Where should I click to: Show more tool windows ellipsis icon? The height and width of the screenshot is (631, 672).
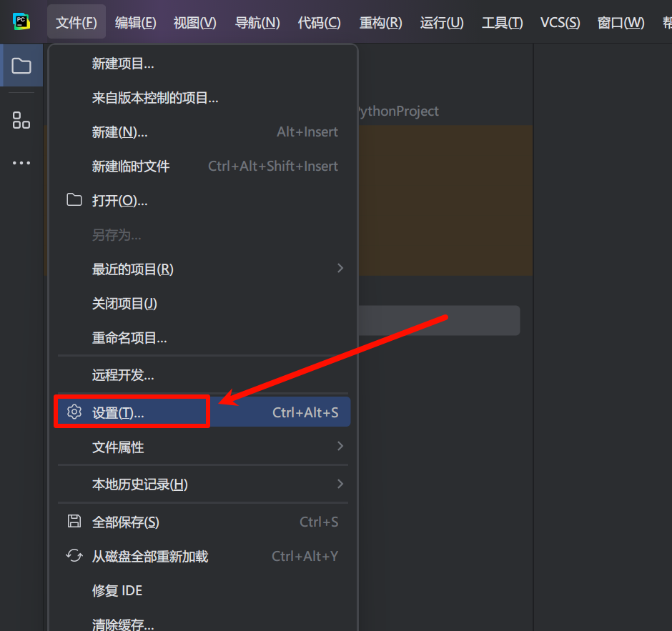[21, 163]
